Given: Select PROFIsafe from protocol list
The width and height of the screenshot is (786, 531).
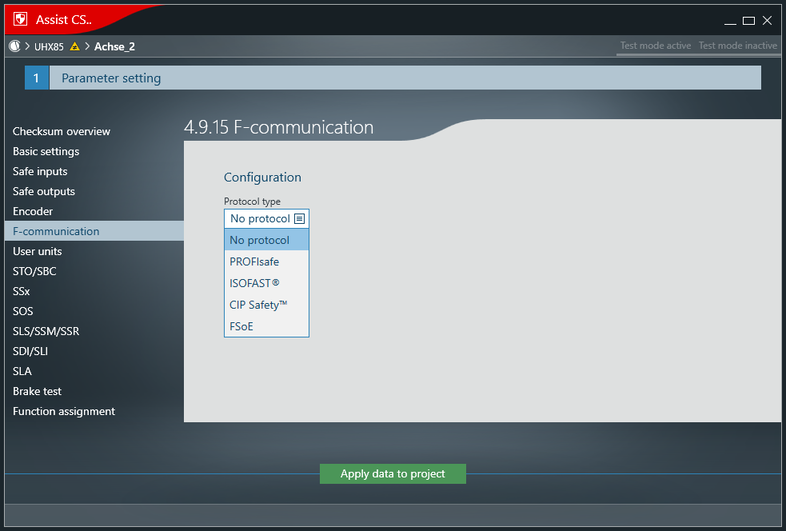Looking at the screenshot, I should (x=254, y=262).
